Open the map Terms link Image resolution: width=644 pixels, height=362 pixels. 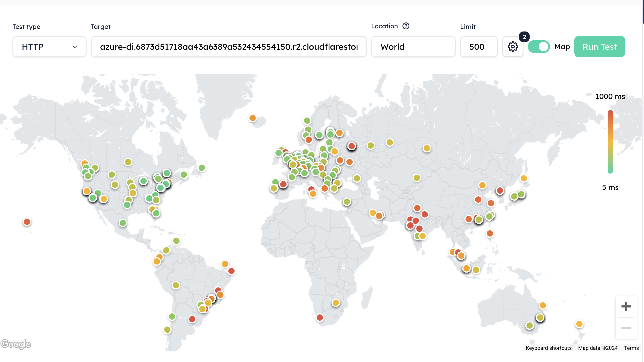[631, 348]
